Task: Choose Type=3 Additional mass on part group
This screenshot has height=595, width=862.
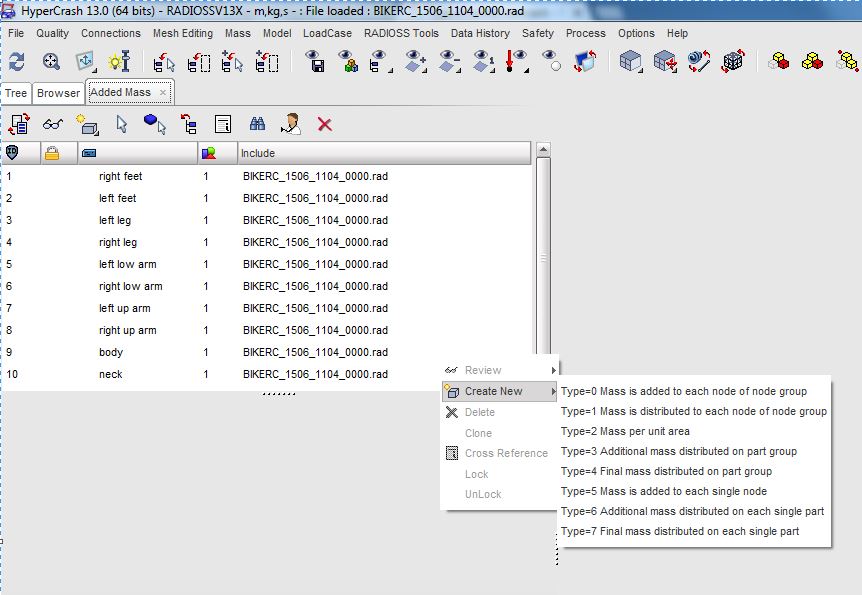Action: [x=678, y=451]
